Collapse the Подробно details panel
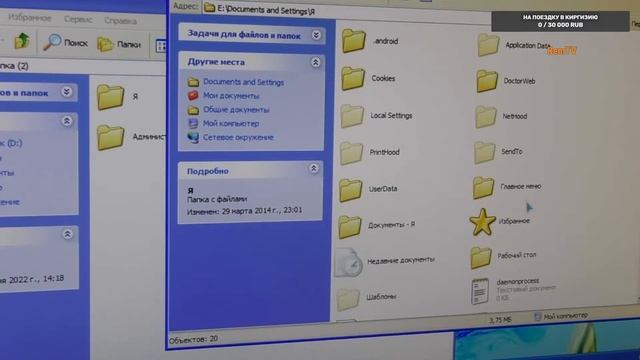Viewport: 640px width, 360px height. click(x=314, y=169)
